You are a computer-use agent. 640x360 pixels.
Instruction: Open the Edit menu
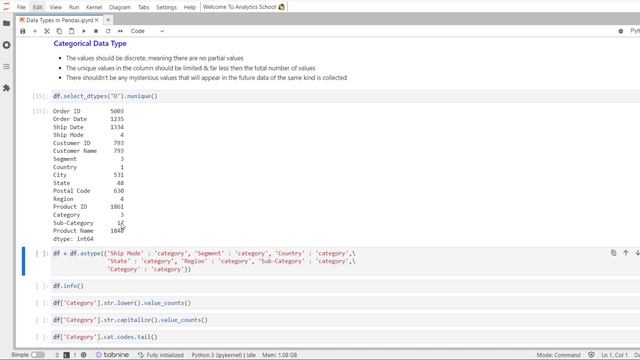38,7
